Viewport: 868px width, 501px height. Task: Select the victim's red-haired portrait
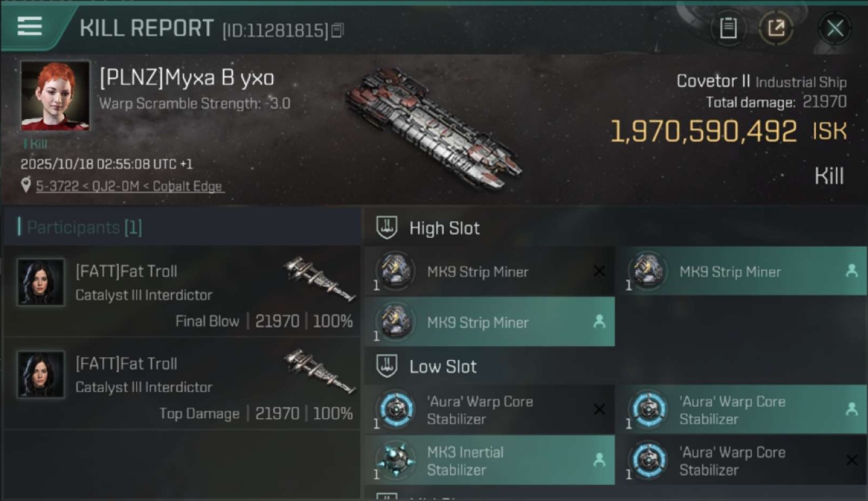pos(55,96)
